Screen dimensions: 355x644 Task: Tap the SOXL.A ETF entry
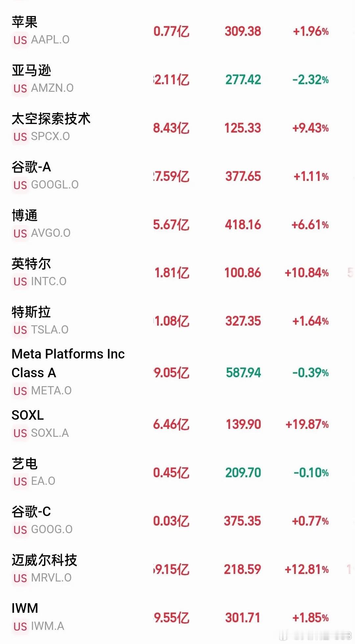coord(177,424)
